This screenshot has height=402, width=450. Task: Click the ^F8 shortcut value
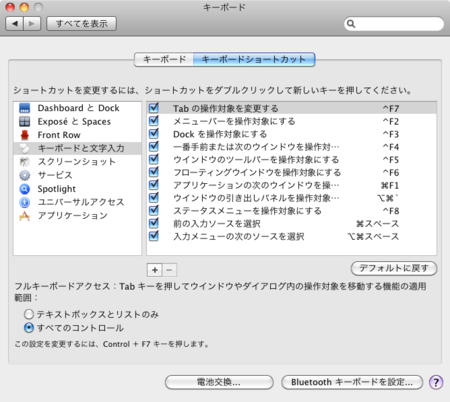pos(391,211)
